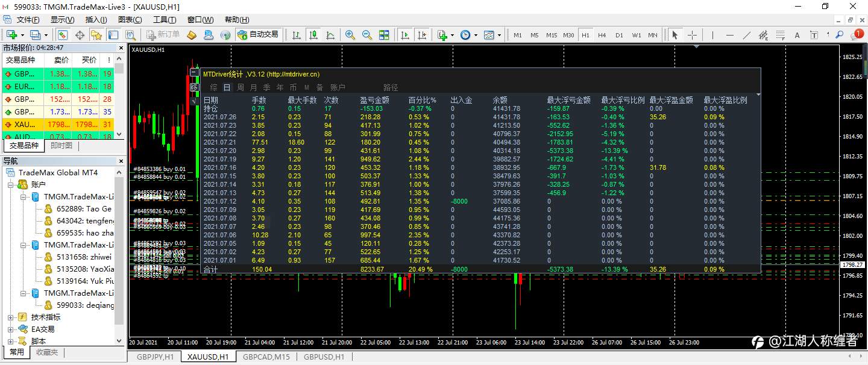Open the Market Watch toolbar icon
868x365 pixels.
tap(63, 35)
